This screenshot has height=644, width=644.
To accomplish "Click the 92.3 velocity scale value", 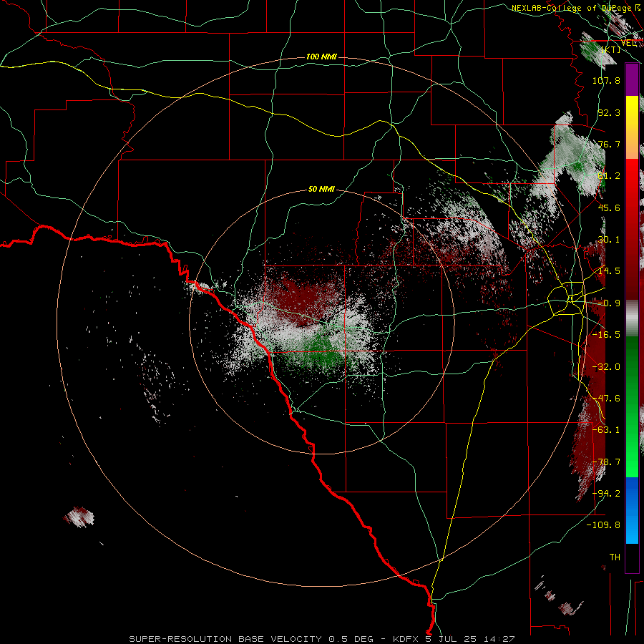I will [609, 112].
